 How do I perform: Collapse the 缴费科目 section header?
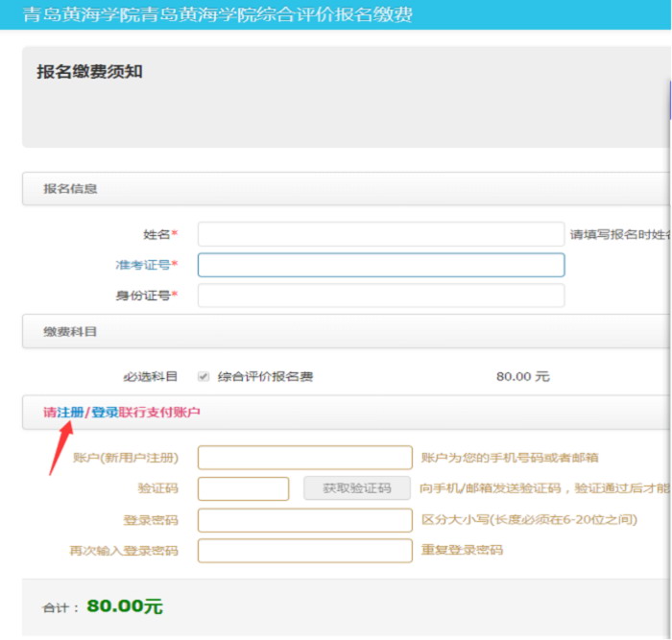click(x=70, y=332)
